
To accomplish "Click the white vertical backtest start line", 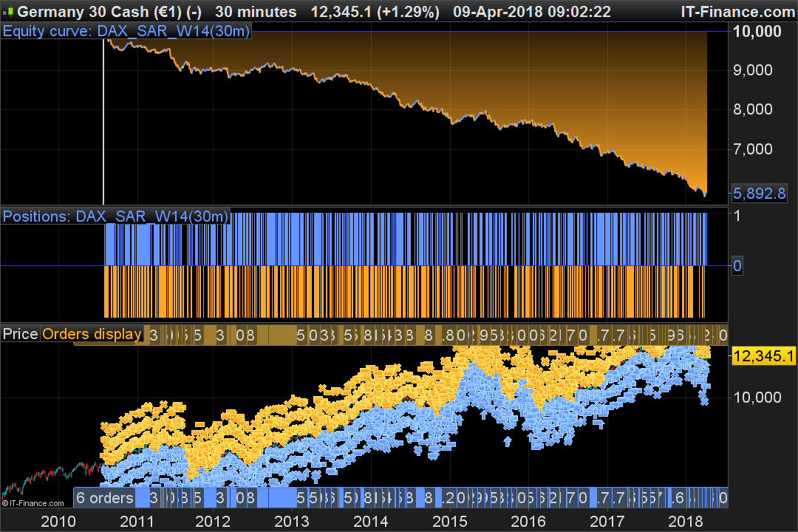I will [x=103, y=122].
